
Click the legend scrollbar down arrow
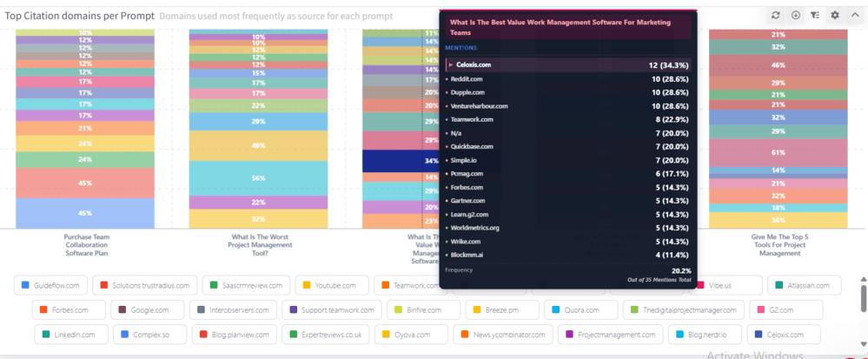863,344
